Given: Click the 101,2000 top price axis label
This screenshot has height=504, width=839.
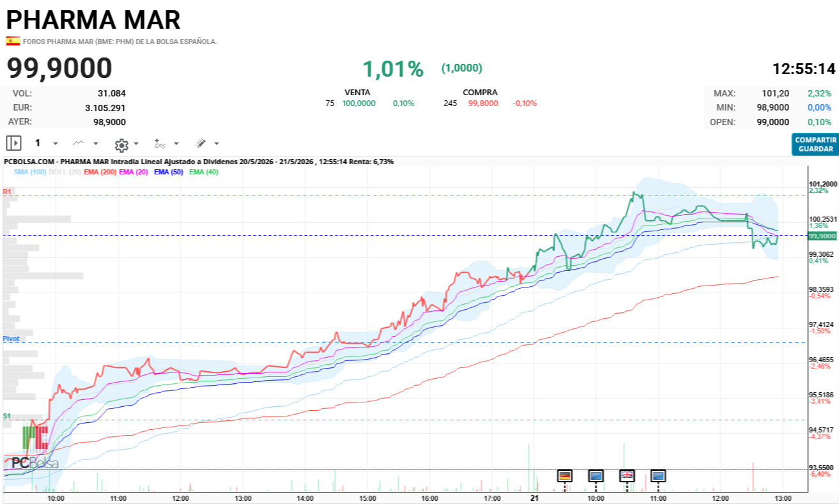Looking at the screenshot, I should tap(823, 184).
